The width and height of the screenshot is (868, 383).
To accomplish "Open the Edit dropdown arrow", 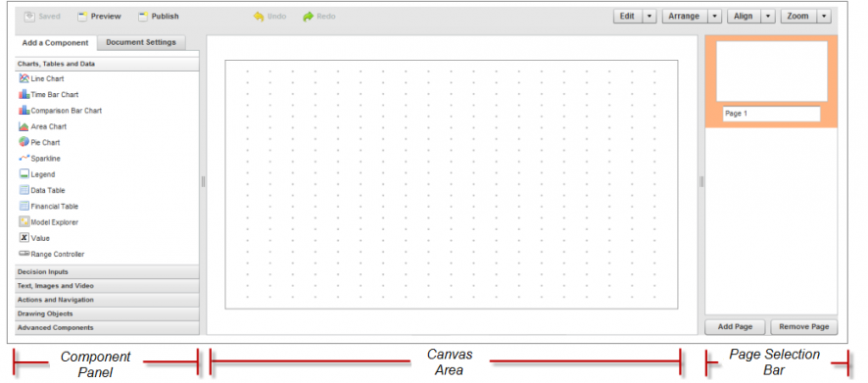I will (650, 17).
